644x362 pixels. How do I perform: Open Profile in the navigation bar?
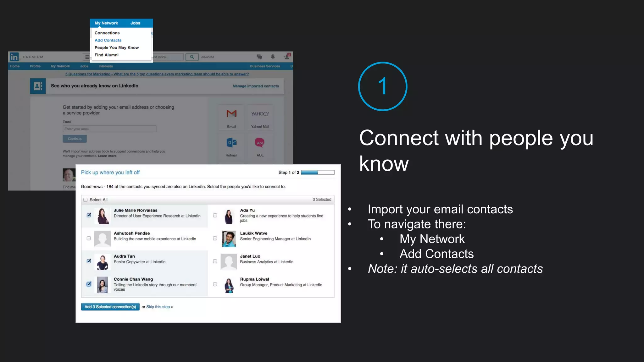click(35, 66)
